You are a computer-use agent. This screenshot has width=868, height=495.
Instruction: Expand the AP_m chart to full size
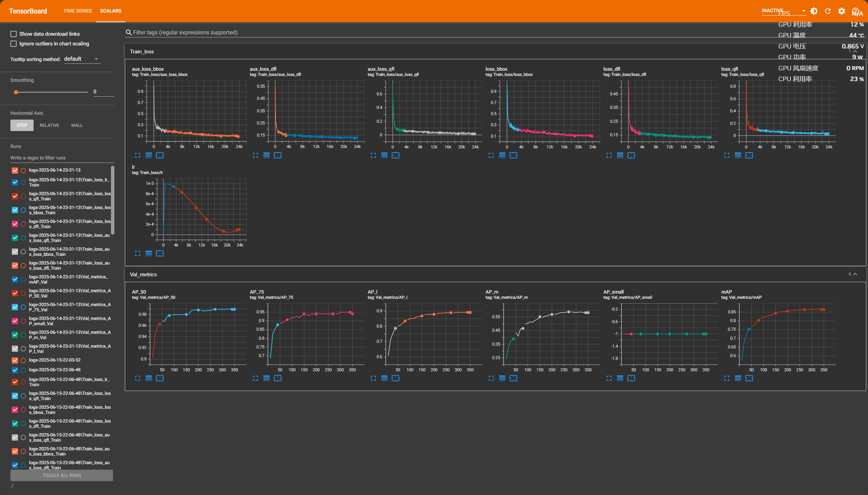pos(491,378)
